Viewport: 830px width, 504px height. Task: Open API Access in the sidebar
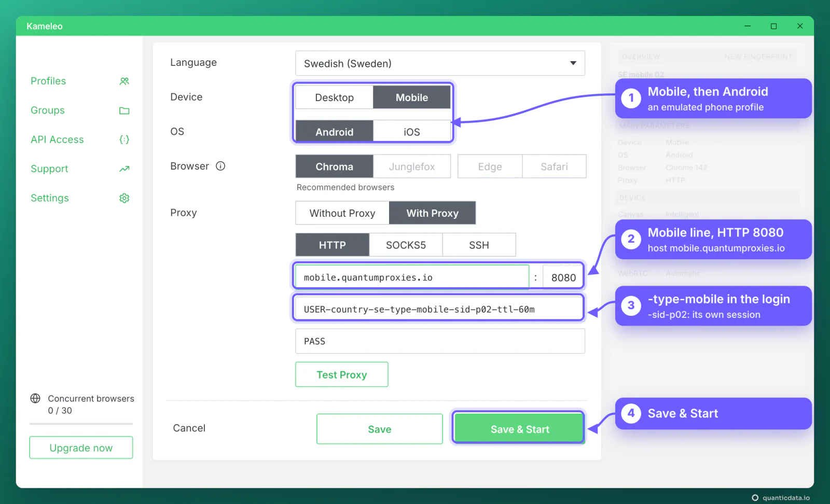coord(57,139)
